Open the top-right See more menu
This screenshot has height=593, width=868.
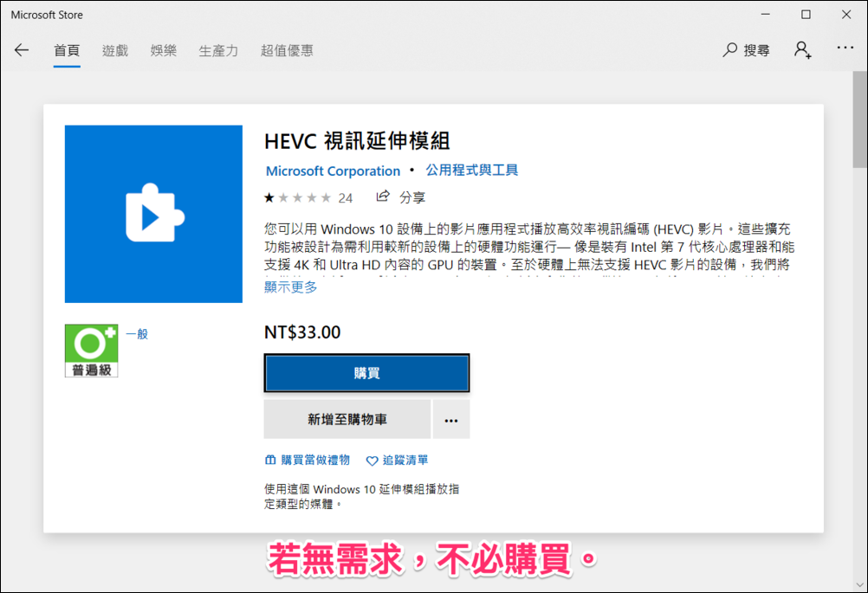pos(845,48)
